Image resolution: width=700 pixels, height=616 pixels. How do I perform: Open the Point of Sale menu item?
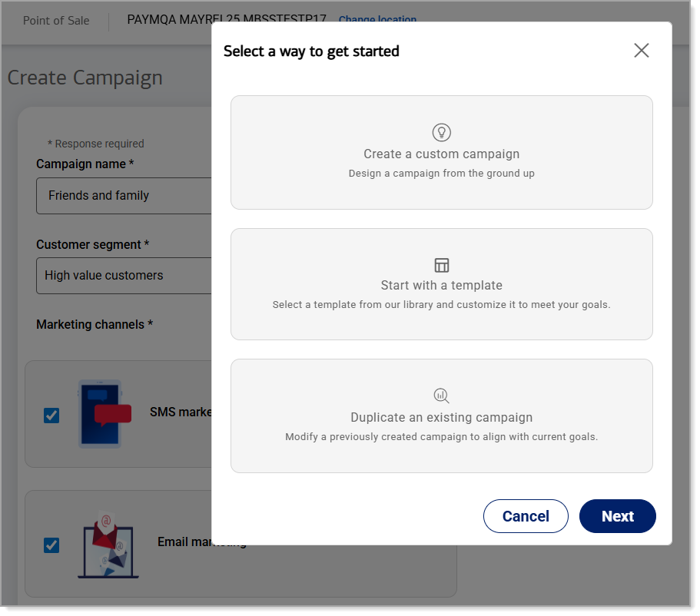tap(56, 21)
